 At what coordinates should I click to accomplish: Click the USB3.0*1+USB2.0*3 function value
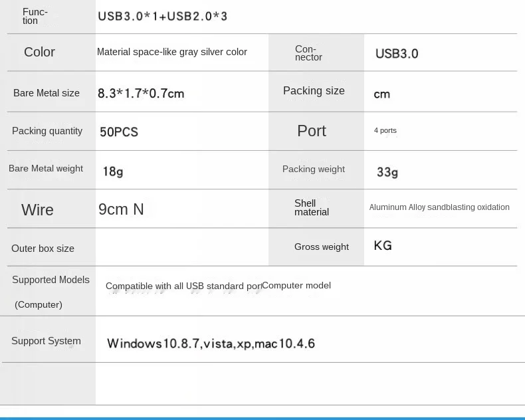point(162,16)
